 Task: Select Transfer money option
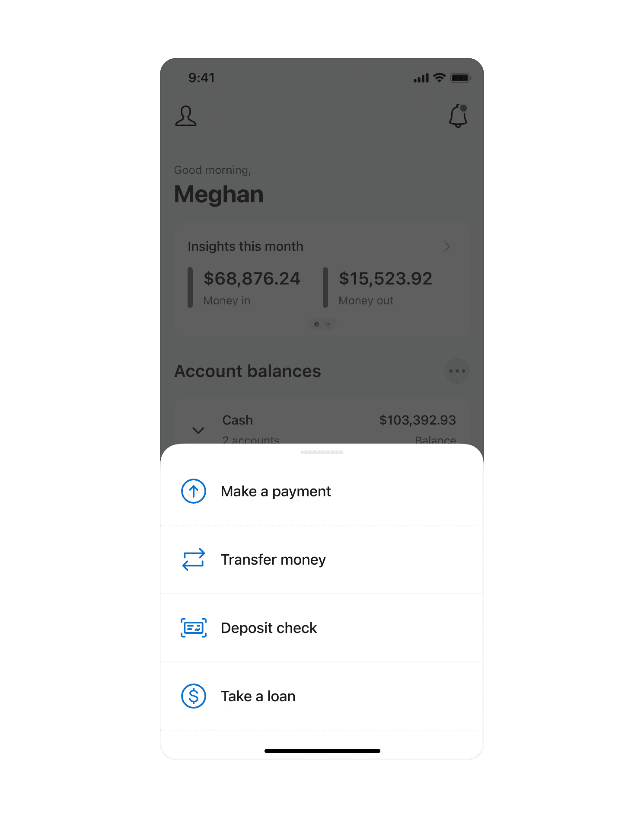tap(322, 560)
